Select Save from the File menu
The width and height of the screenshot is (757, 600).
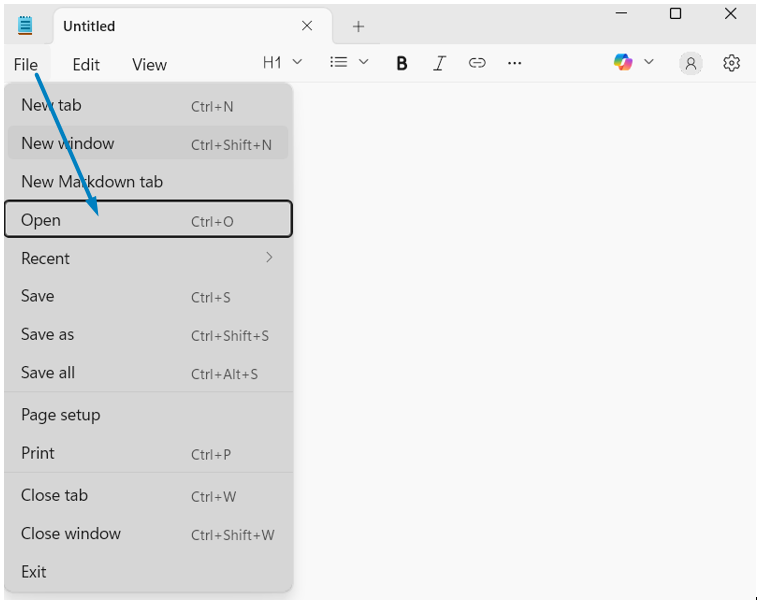tap(148, 296)
